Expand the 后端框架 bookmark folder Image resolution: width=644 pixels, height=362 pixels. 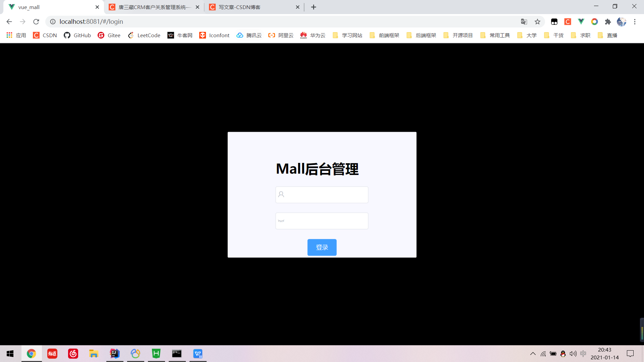421,35
